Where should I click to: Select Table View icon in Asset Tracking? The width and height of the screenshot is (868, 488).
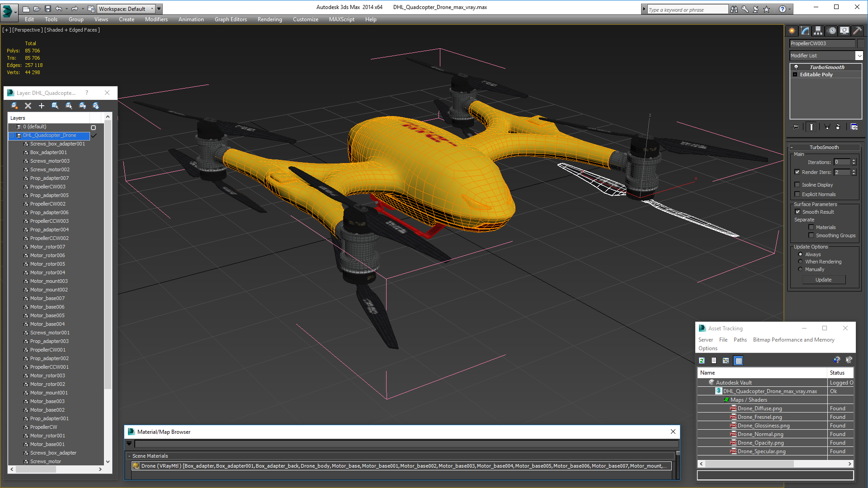739,361
